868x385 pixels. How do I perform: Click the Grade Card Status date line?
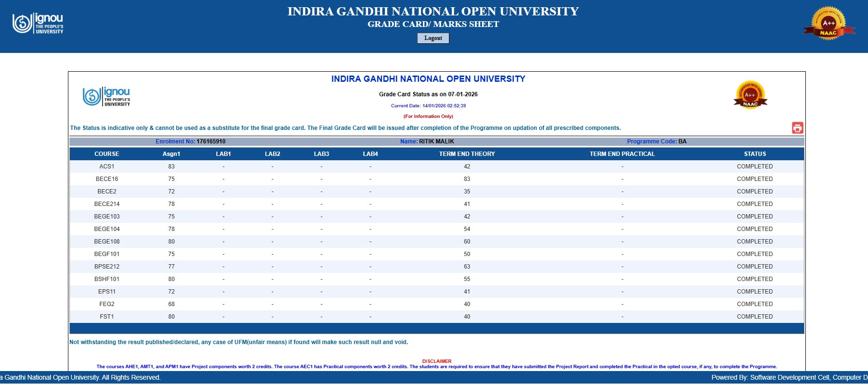pos(428,94)
